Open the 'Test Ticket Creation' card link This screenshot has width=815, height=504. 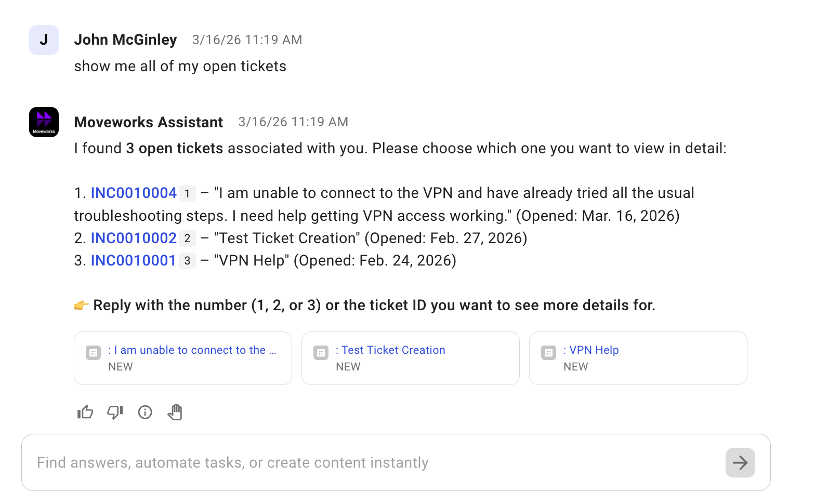tap(393, 350)
